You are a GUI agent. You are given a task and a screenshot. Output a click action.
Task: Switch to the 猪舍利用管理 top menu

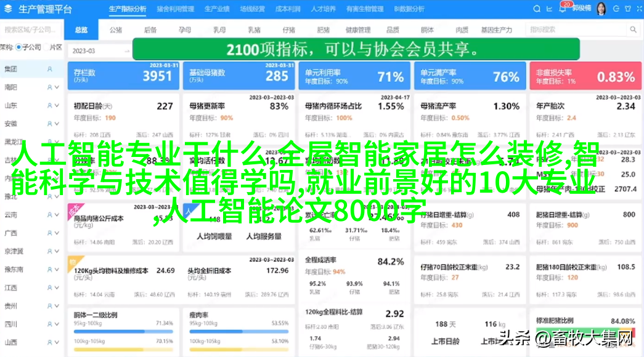click(x=175, y=9)
